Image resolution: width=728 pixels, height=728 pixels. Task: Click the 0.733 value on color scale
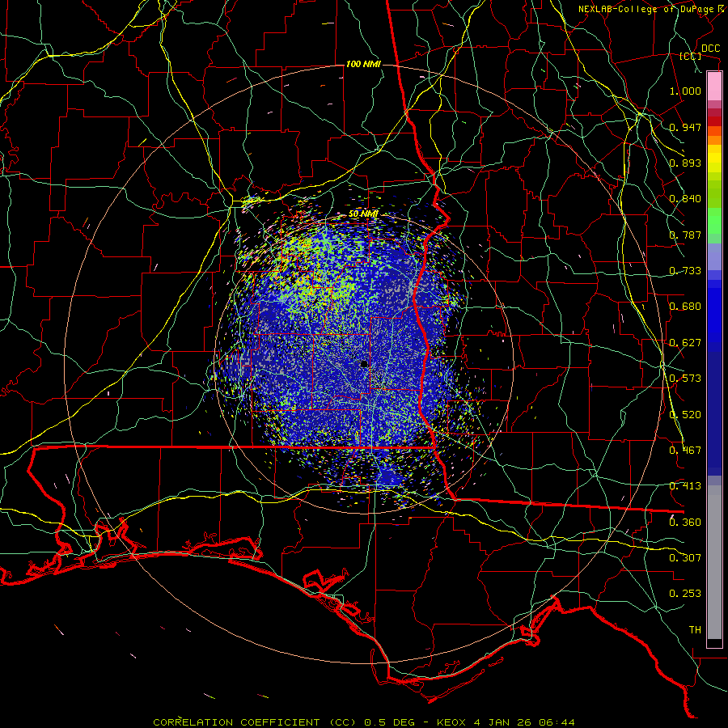pyautogui.click(x=685, y=271)
